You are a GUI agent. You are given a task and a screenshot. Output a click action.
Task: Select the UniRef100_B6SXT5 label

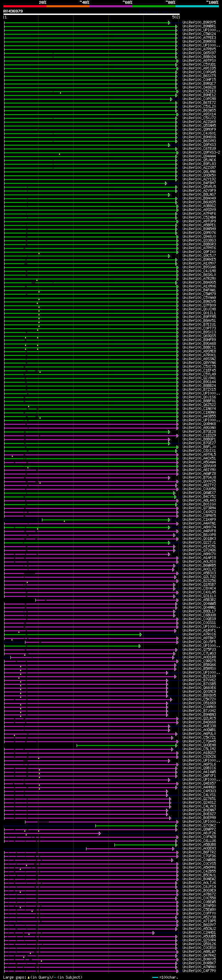[x=199, y=76]
